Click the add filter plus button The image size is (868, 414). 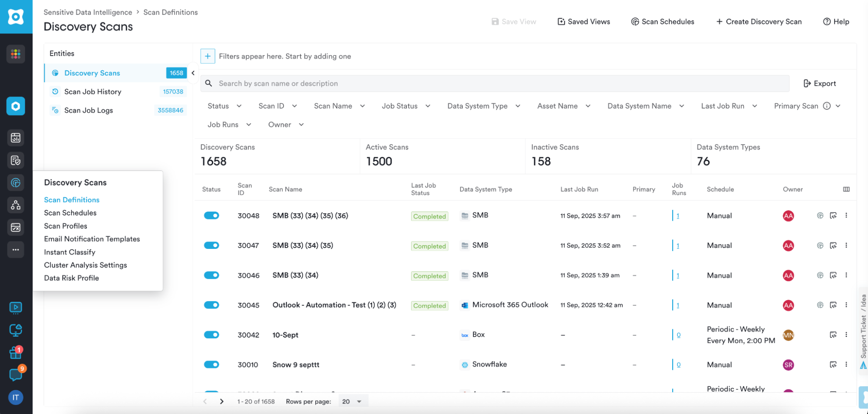[208, 56]
